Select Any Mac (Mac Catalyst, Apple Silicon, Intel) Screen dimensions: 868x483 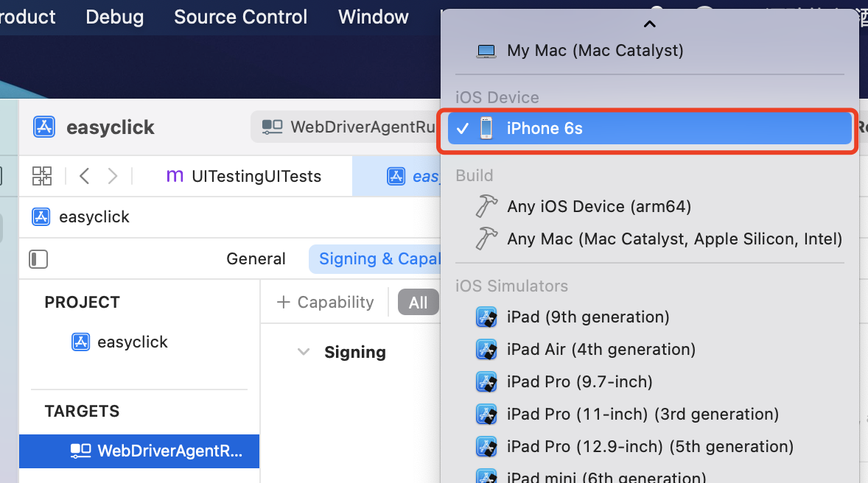click(650, 239)
